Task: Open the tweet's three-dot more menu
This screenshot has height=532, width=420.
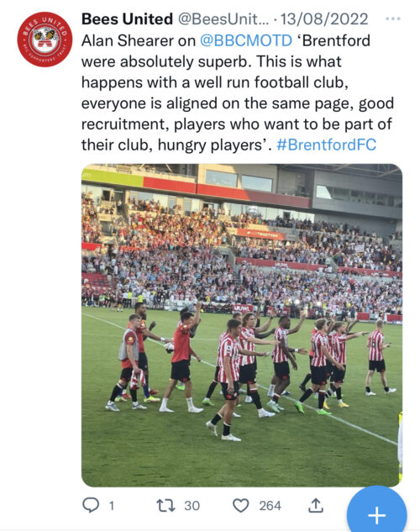Action: click(x=393, y=18)
